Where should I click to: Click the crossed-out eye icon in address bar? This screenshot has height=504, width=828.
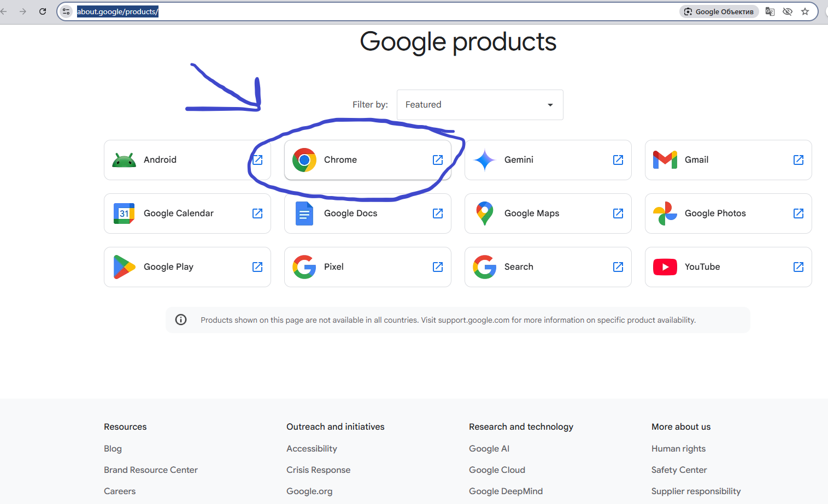tap(788, 11)
